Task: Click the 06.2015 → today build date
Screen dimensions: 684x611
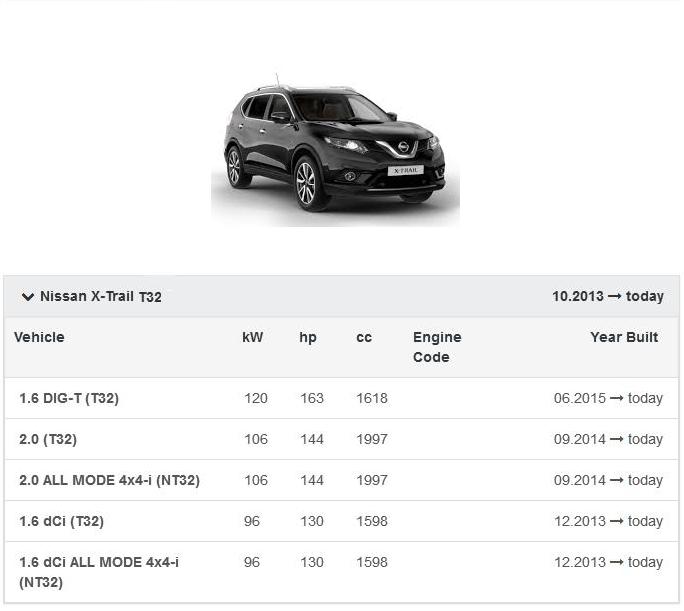Action: tap(608, 398)
